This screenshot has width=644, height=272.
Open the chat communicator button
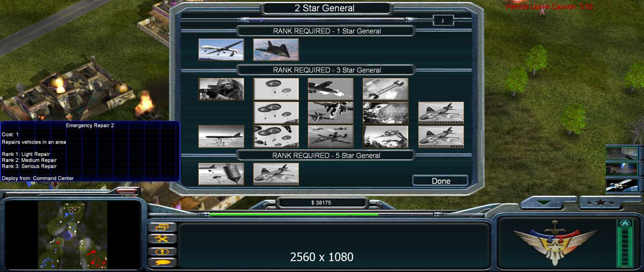(x=163, y=262)
